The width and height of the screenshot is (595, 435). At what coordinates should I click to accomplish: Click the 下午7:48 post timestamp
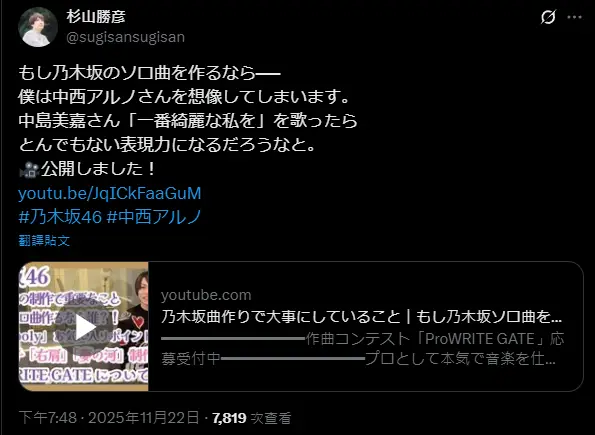click(x=47, y=418)
